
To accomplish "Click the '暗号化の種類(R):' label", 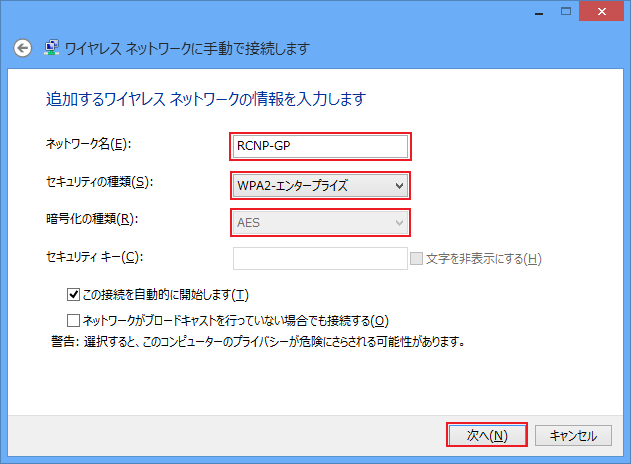I will pos(92,219).
